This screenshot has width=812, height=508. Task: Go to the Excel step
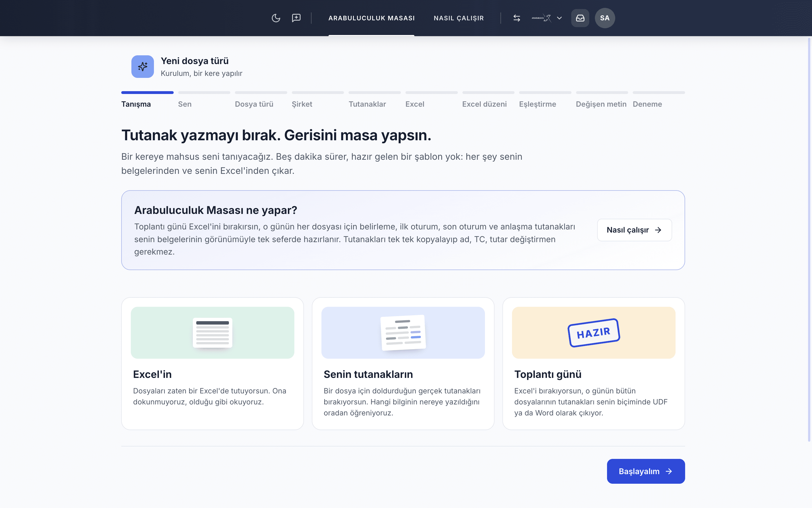(415, 104)
